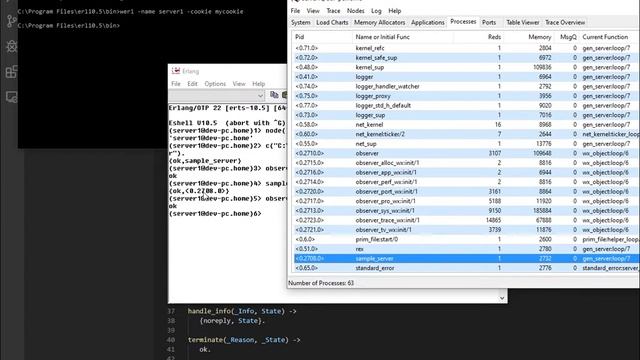This screenshot has height=360, width=640.
Task: Sort by Memory column header
Action: point(529,37)
